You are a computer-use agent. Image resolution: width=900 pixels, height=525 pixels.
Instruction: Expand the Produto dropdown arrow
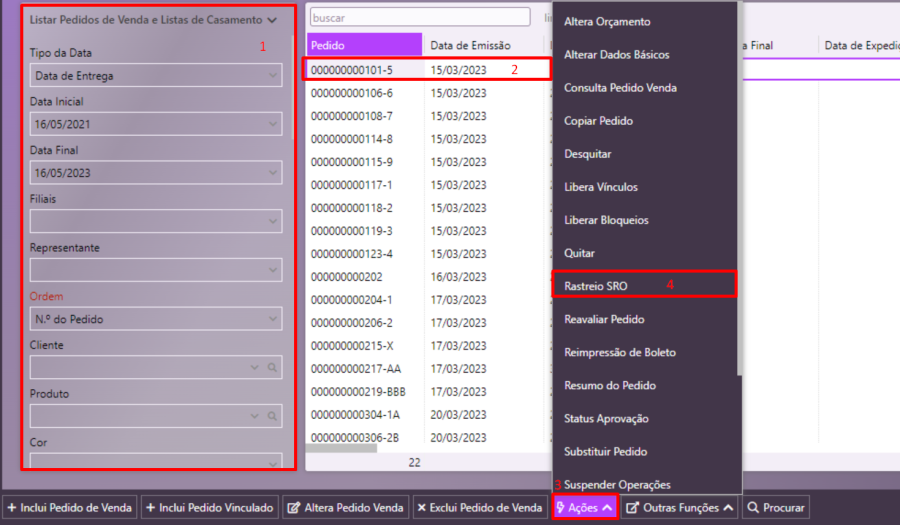click(254, 416)
